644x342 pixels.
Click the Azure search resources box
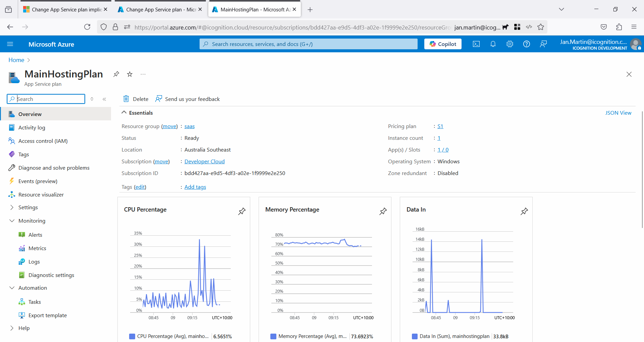point(309,44)
